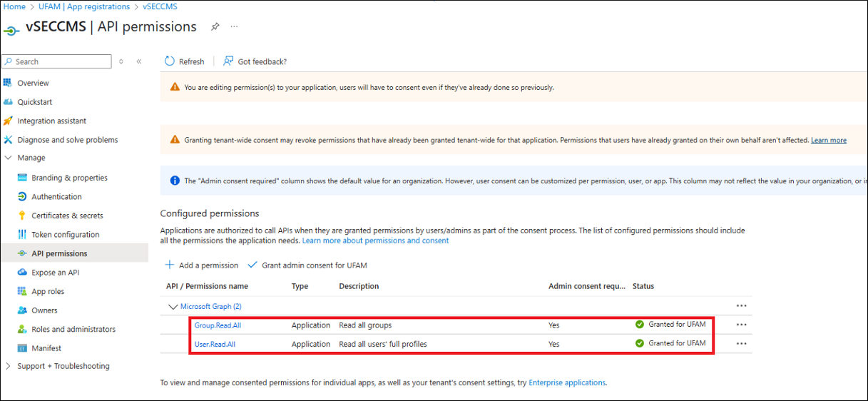This screenshot has width=868, height=401.
Task: Open the User.Read.All permission
Action: coord(215,345)
